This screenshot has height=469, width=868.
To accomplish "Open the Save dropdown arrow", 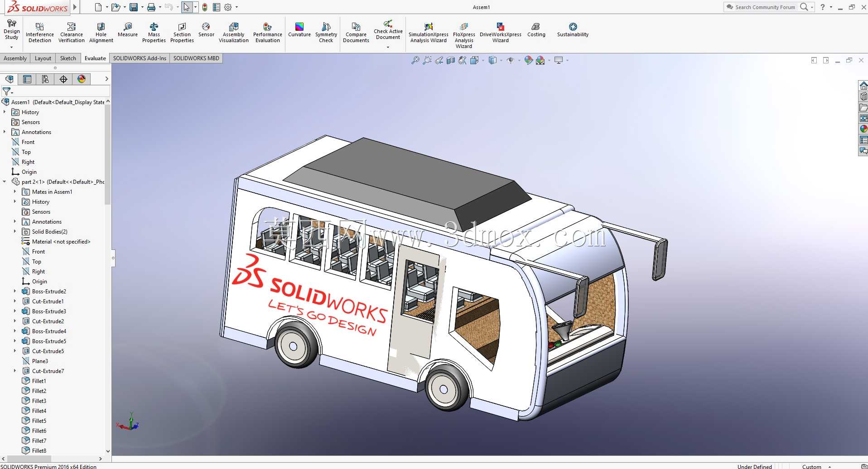I will (142, 7).
